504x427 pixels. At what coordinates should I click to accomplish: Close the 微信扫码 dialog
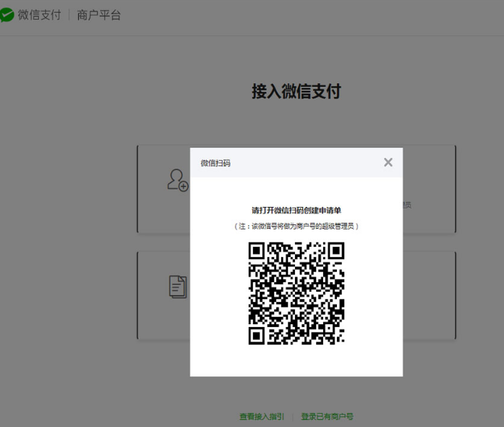388,163
